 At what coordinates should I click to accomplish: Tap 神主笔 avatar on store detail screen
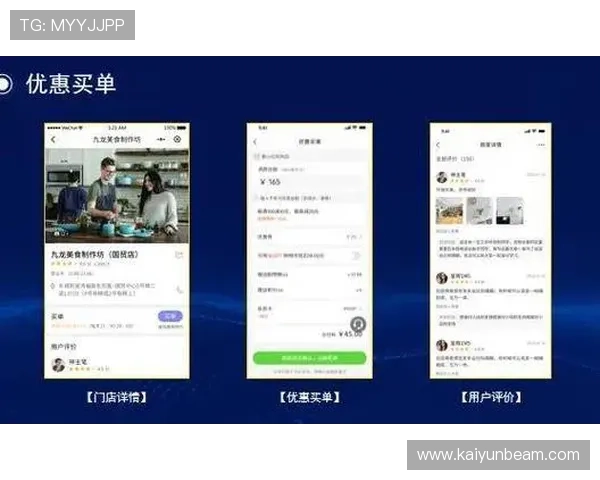pos(59,365)
